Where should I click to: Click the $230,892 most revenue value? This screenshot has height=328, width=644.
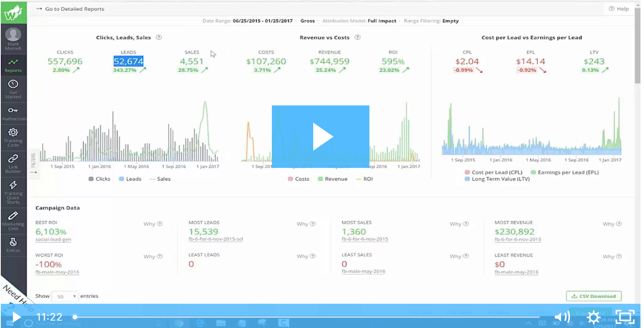pos(514,232)
